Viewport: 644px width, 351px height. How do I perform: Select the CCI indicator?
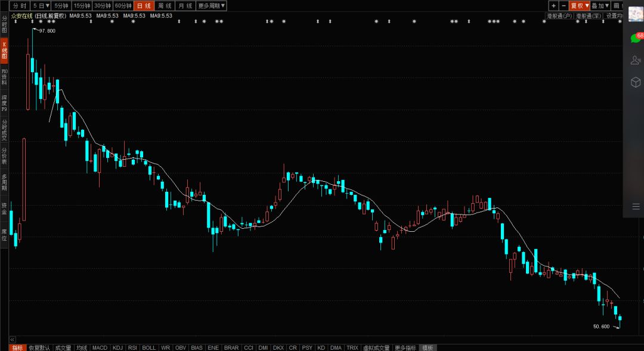pos(249,347)
